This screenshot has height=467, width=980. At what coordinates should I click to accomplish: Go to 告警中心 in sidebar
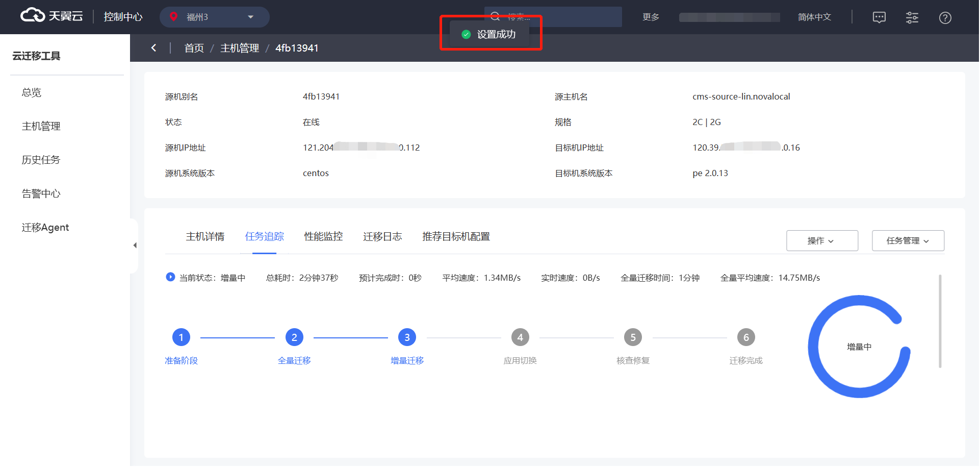(41, 193)
